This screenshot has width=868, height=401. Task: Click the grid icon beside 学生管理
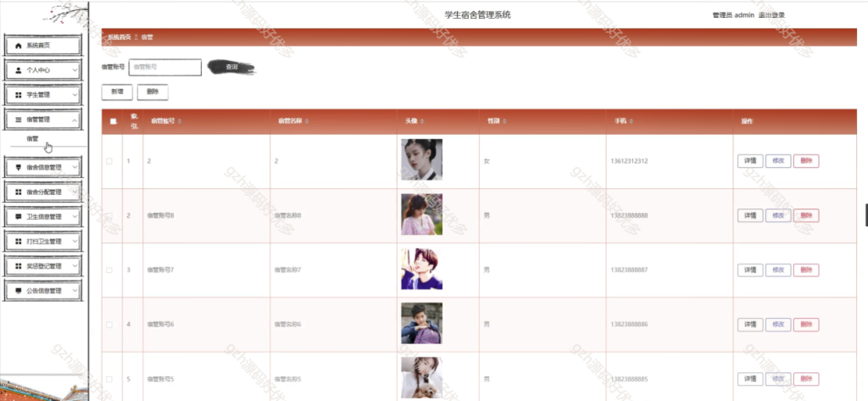pyautogui.click(x=19, y=95)
